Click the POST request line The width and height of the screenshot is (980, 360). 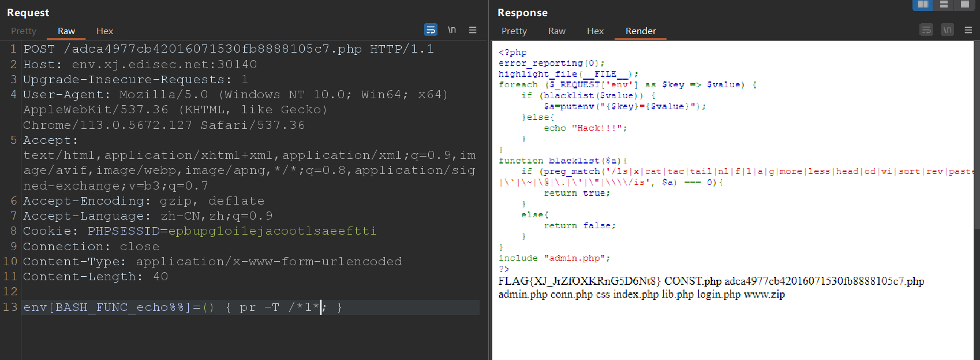[229, 49]
